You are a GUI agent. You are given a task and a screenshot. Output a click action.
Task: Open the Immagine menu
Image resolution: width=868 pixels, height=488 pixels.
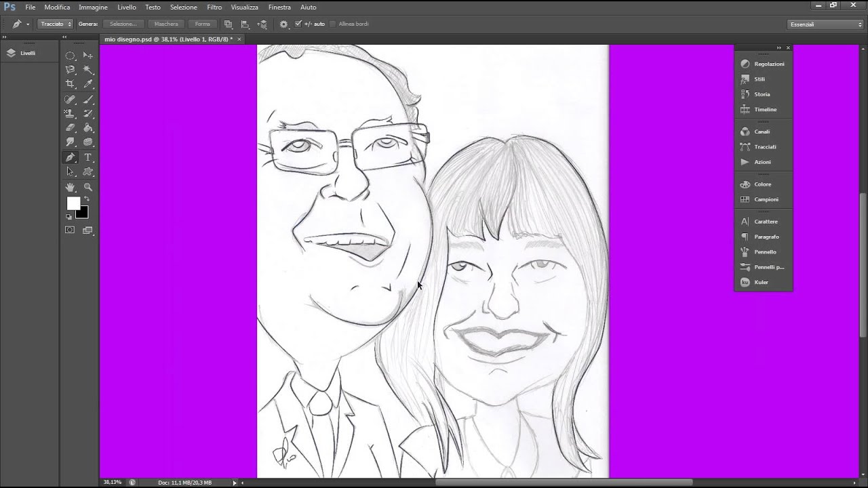(93, 7)
